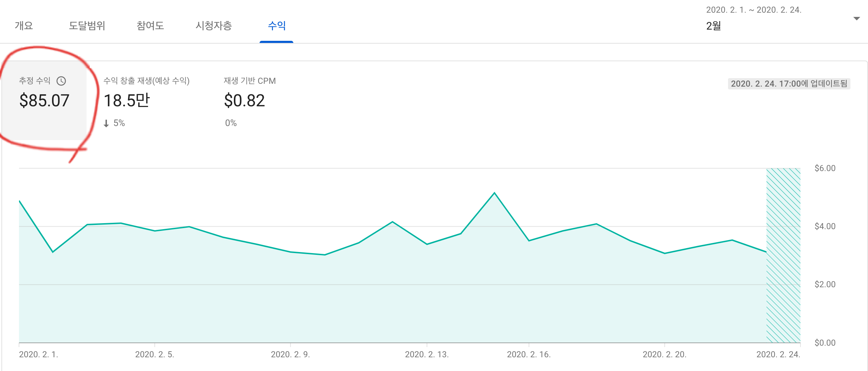868x371 pixels.
Task: Click the 2020. 2. 5. x-axis label
Action: (x=155, y=354)
